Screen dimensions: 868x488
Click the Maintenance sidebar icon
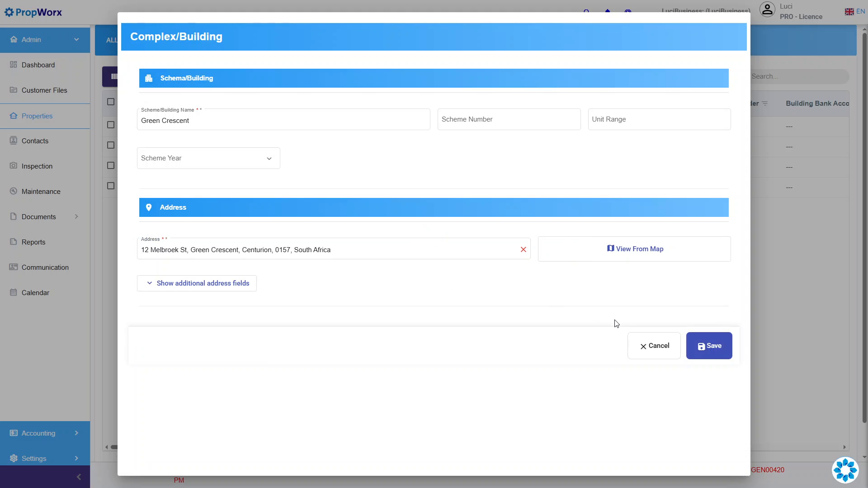(14, 191)
